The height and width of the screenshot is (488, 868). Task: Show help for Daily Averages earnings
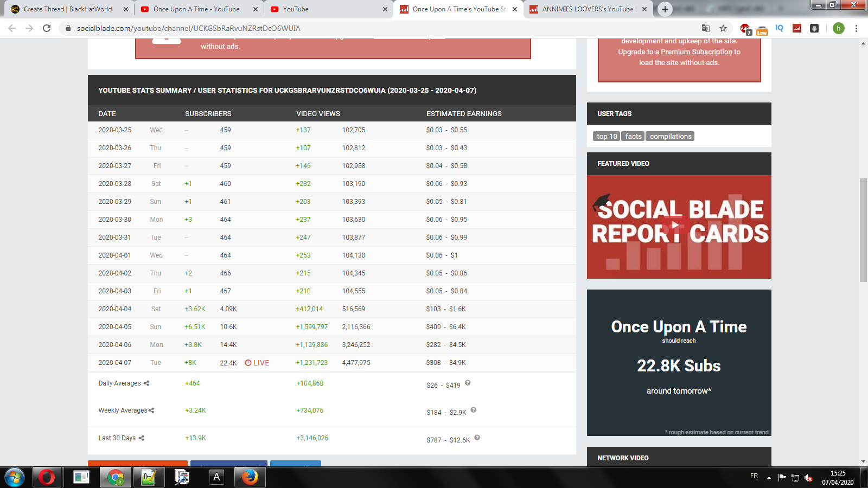468,383
